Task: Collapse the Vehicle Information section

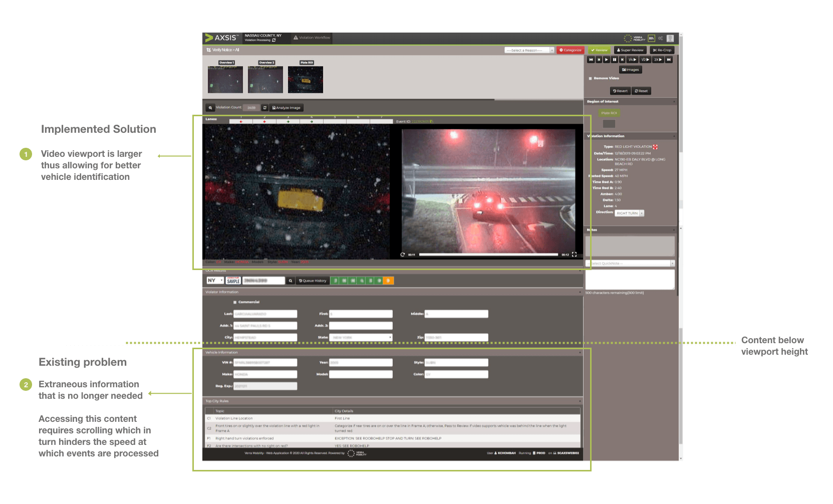Action: [580, 353]
